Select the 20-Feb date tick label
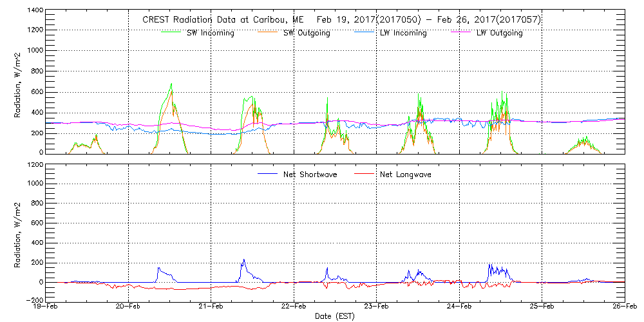The width and height of the screenshot is (644, 322). coord(129,308)
